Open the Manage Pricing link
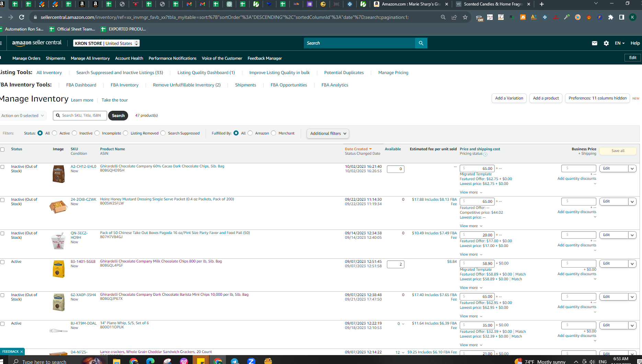642x364 pixels. click(x=393, y=73)
